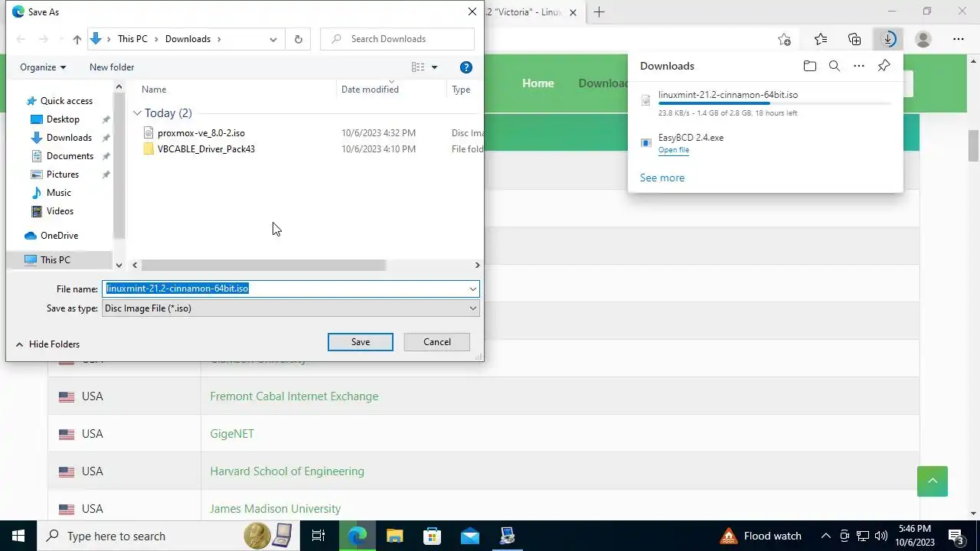
Task: Expand path chevron after Downloads
Action: click(x=219, y=39)
